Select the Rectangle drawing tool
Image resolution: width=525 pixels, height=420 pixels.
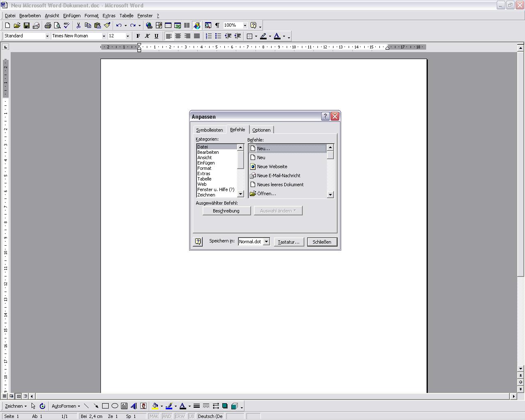point(105,406)
